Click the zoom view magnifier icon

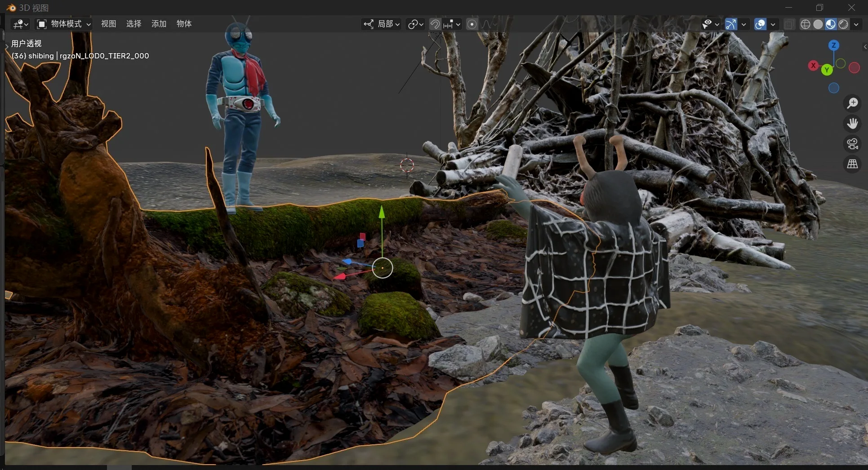[852, 103]
